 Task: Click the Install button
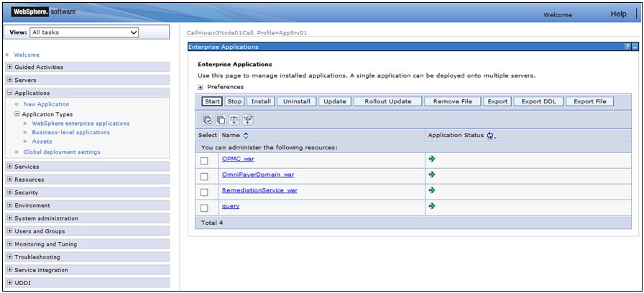pyautogui.click(x=261, y=101)
